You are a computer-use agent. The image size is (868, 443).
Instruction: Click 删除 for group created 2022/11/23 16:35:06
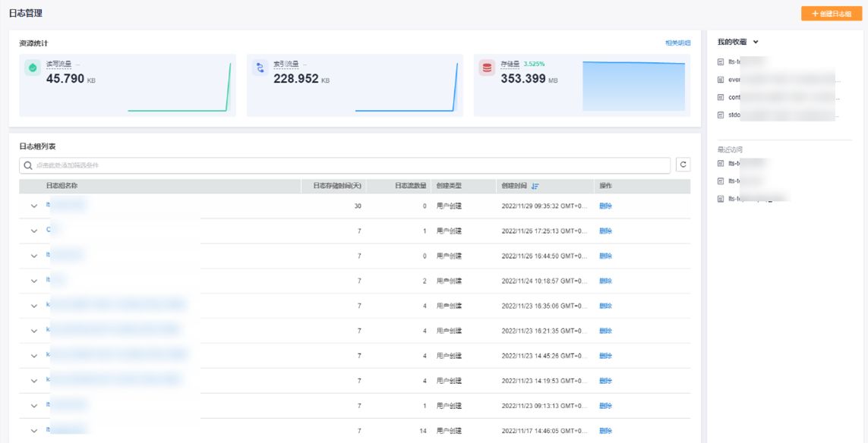click(x=605, y=306)
